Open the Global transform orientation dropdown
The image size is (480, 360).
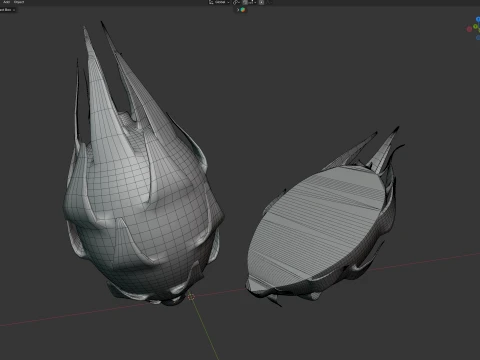(219, 2)
